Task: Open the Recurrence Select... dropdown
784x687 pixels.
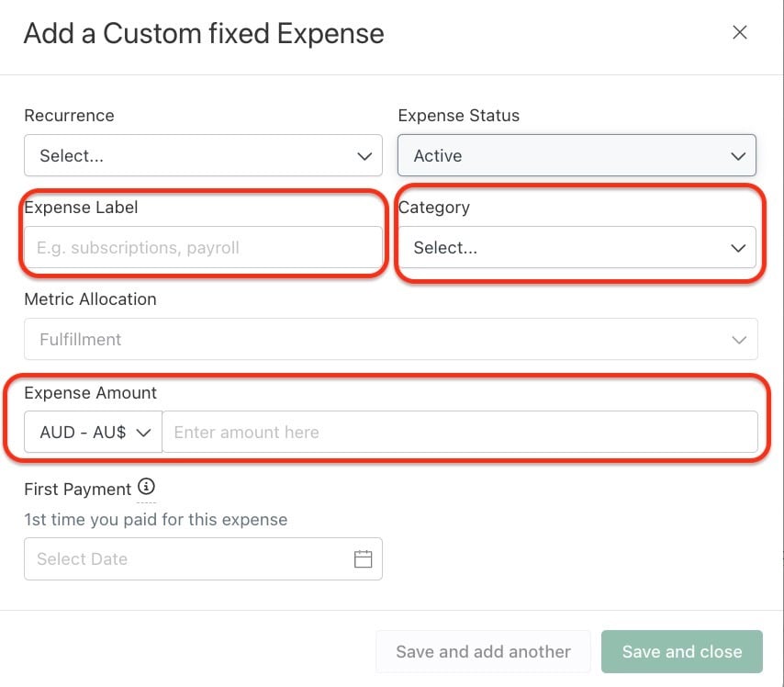Action: click(x=203, y=155)
